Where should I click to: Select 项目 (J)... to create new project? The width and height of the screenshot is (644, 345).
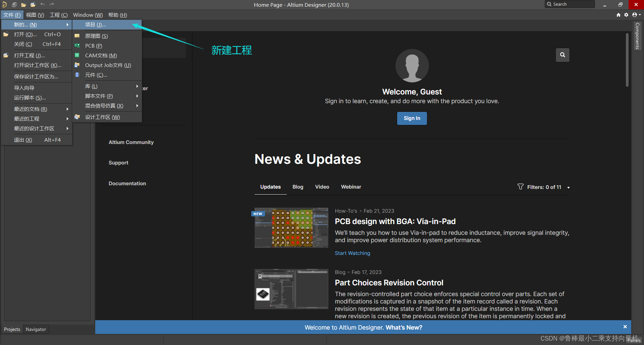[x=107, y=24]
